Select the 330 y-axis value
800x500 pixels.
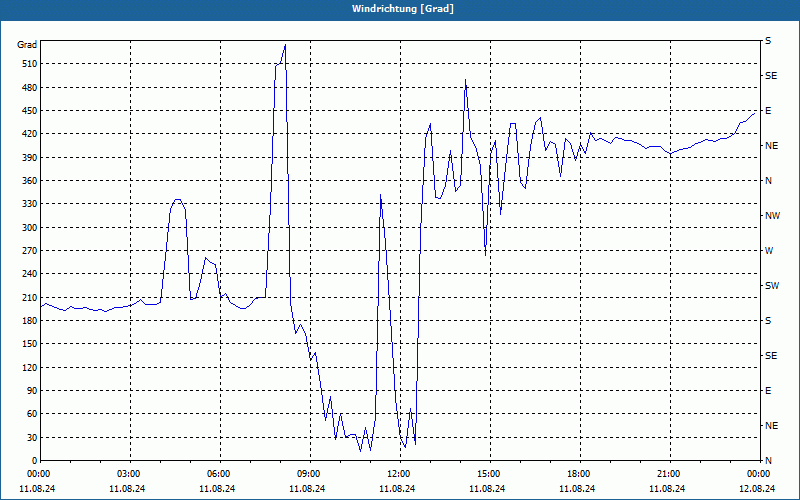[30, 204]
